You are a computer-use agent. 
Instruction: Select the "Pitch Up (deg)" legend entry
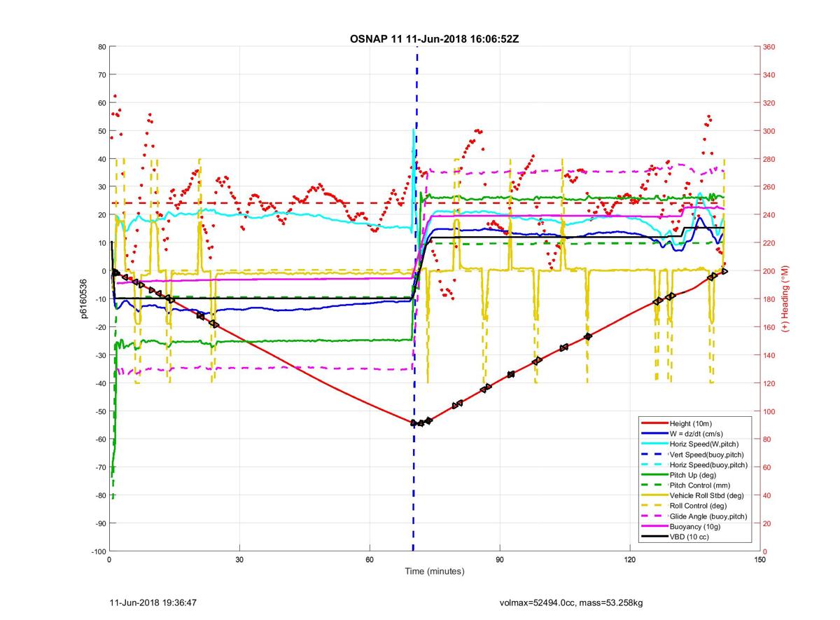pos(693,475)
